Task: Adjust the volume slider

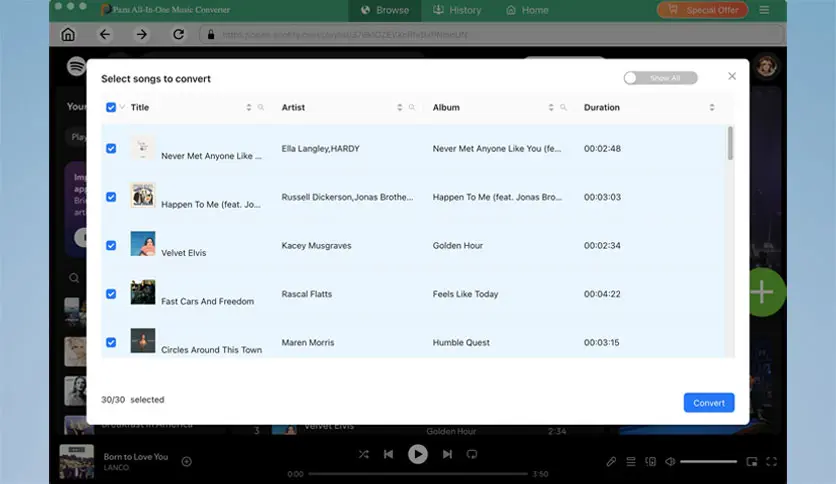Action: [x=709, y=462]
